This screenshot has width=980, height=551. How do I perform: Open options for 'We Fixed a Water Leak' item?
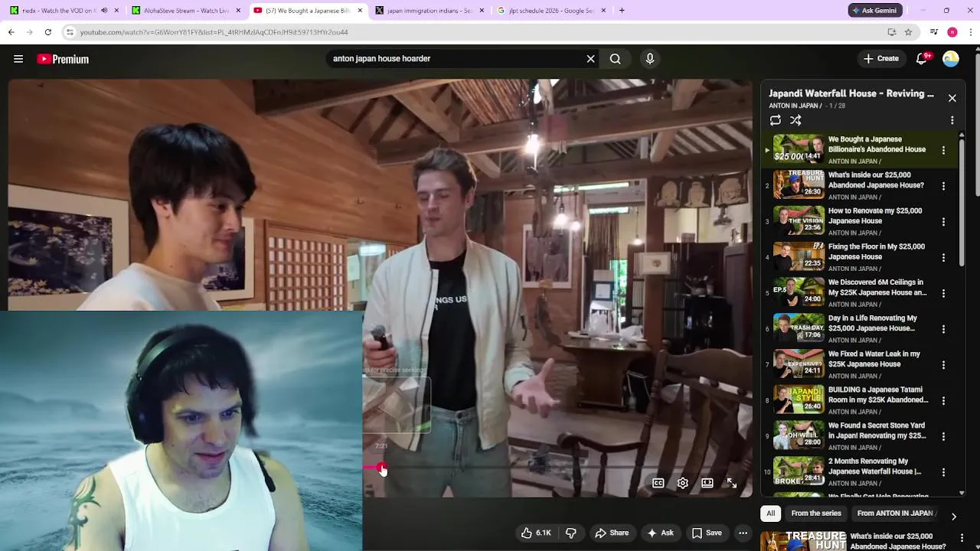tap(943, 365)
